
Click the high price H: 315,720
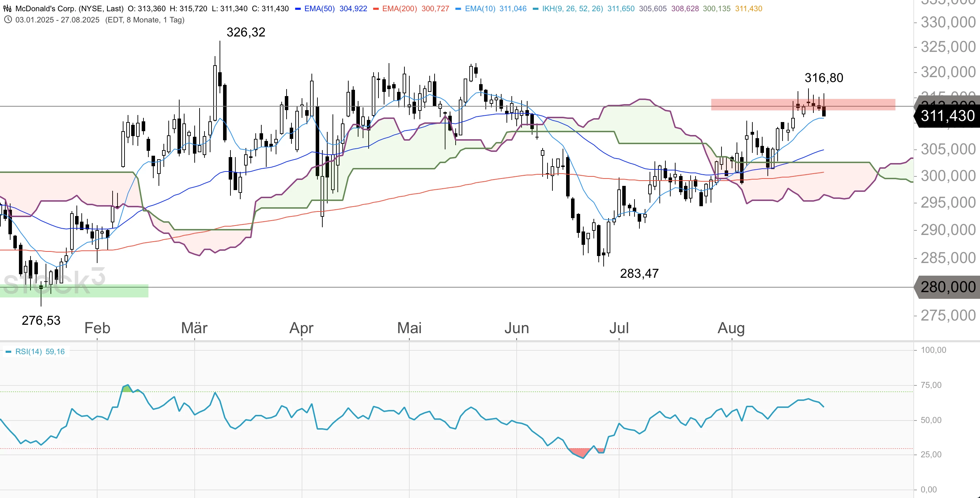188,8
